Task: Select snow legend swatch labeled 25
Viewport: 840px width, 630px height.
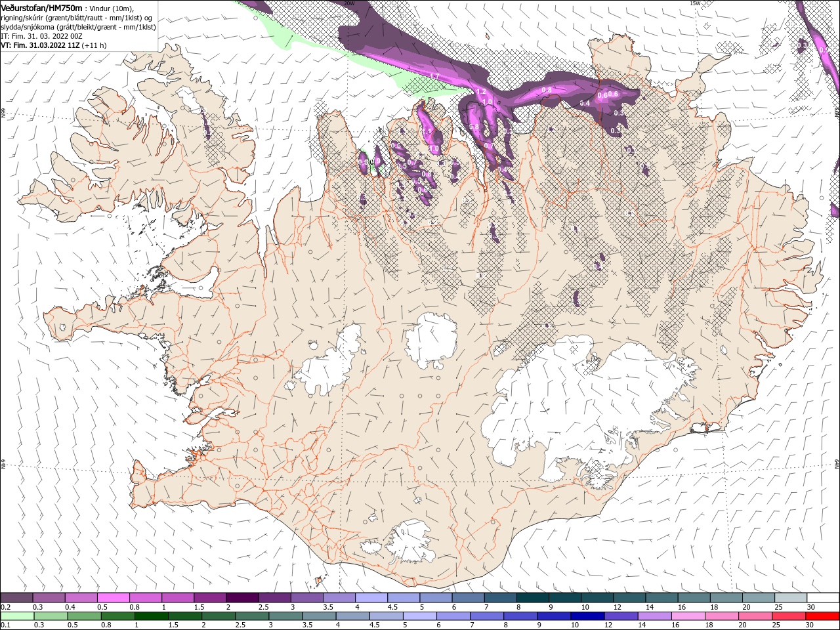Action: pos(791,598)
